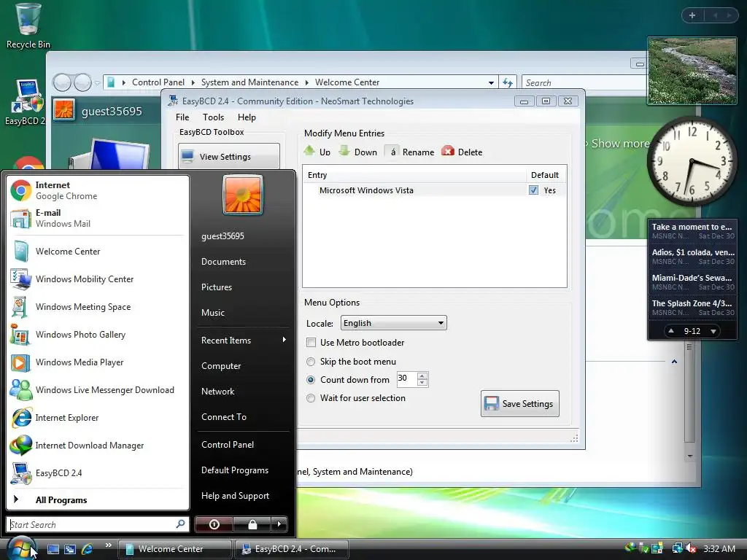Click the sidebar add gadget plus button
Viewport: 747px width, 560px height.
pos(692,15)
